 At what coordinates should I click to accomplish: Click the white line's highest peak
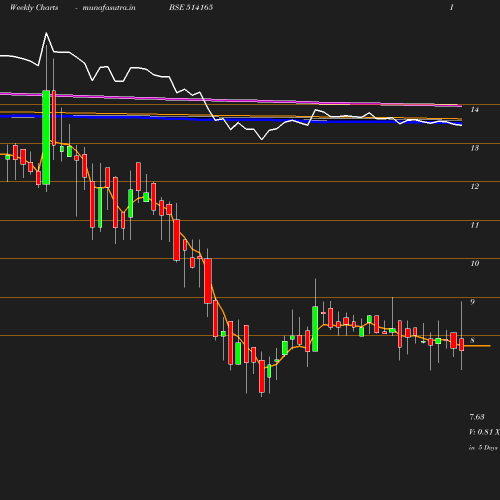pos(46,33)
